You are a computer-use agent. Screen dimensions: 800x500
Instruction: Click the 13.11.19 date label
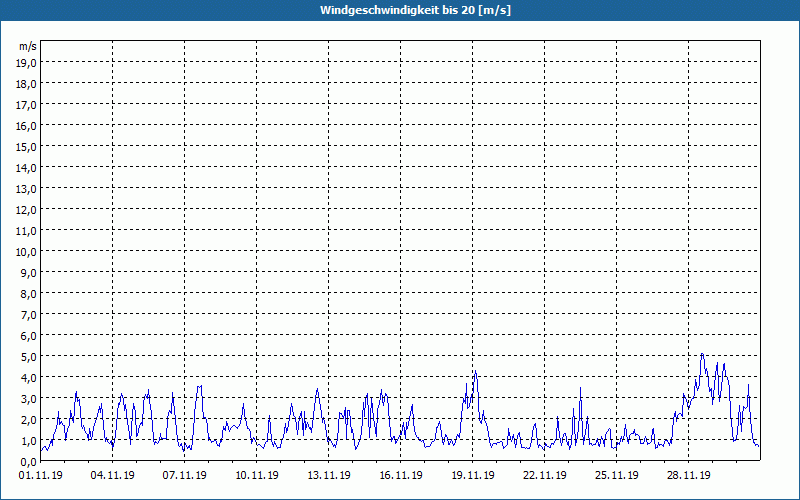pyautogui.click(x=329, y=476)
